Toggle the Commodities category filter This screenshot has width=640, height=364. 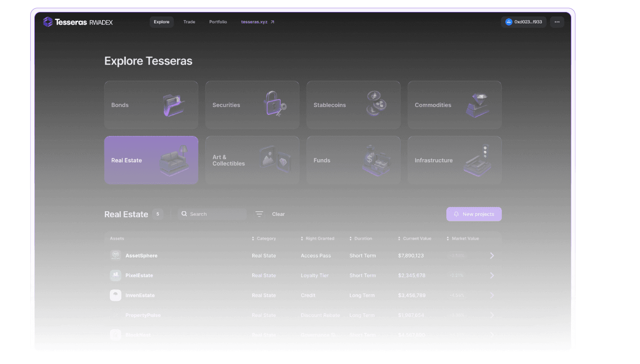click(x=454, y=105)
